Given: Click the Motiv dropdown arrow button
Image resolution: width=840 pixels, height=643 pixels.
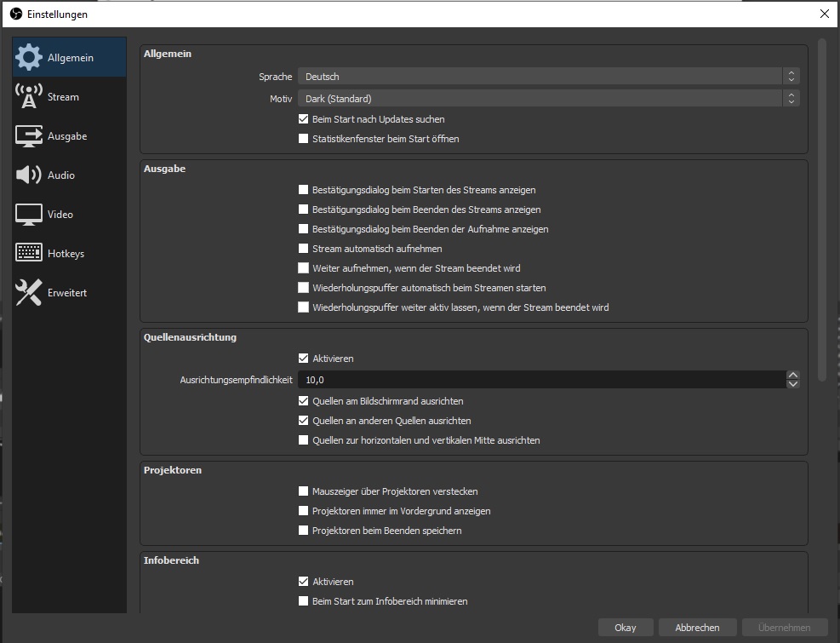Looking at the screenshot, I should click(791, 98).
